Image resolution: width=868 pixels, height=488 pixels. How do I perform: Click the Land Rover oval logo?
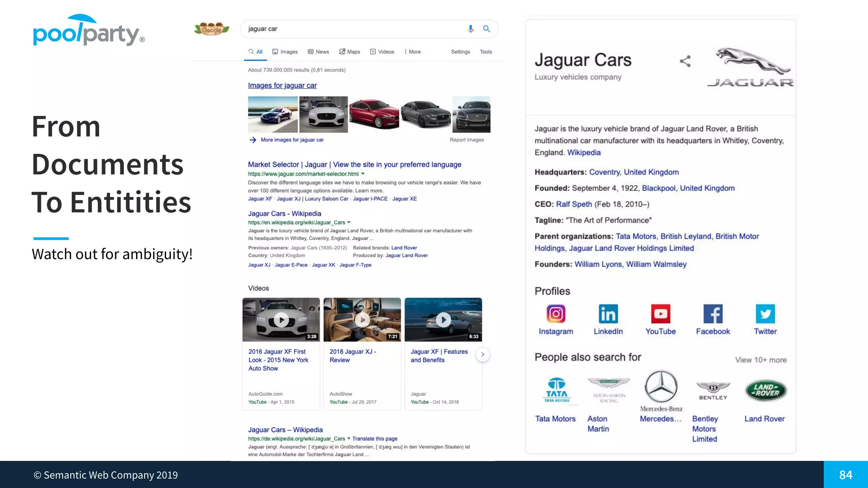point(766,390)
